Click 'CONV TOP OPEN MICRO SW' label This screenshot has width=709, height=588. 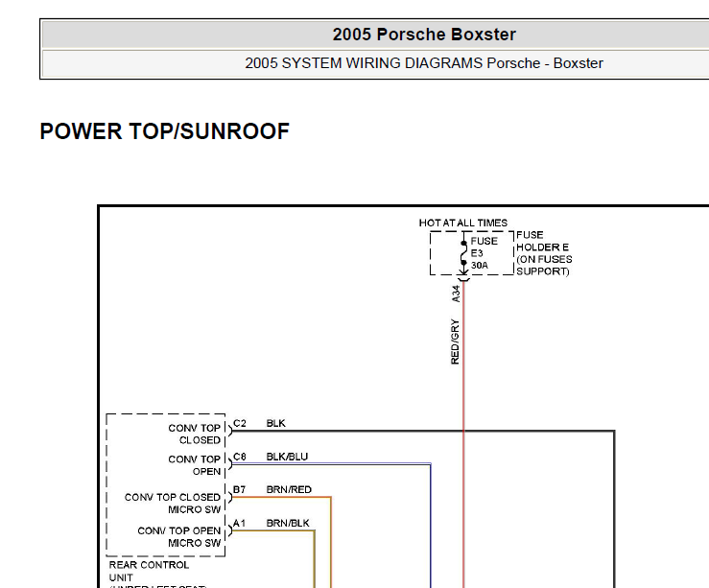(179, 536)
